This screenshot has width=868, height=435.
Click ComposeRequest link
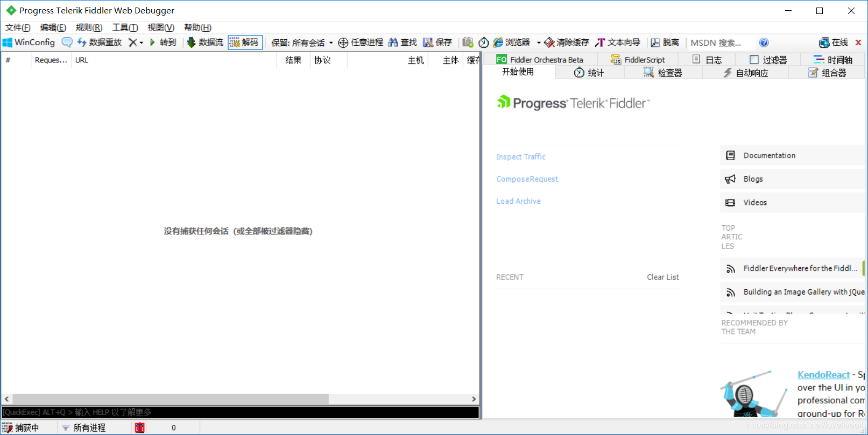click(x=527, y=179)
